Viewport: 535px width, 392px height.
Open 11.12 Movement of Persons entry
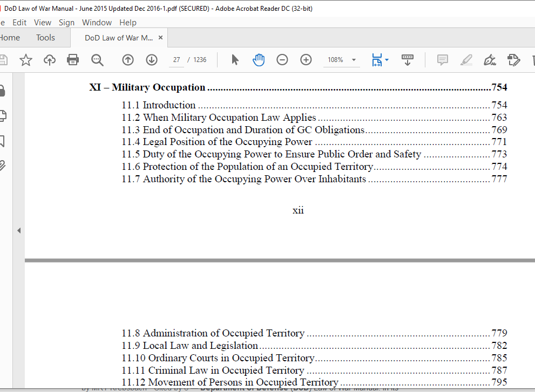(314, 382)
